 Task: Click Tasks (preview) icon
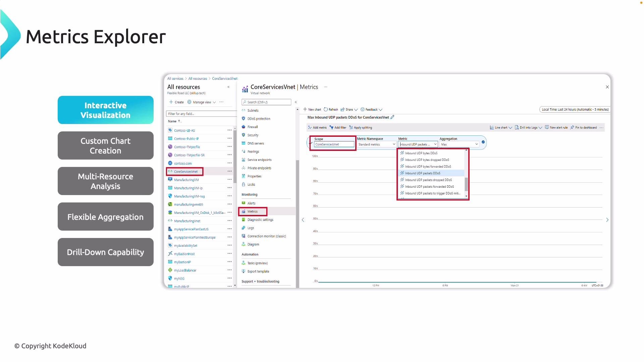(244, 263)
